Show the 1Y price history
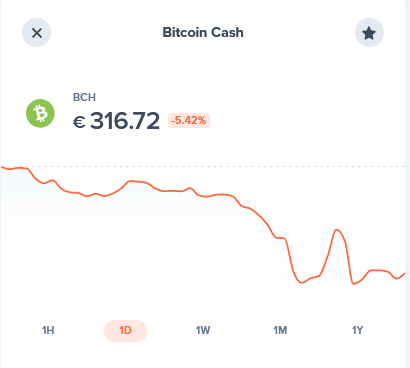 coord(358,330)
